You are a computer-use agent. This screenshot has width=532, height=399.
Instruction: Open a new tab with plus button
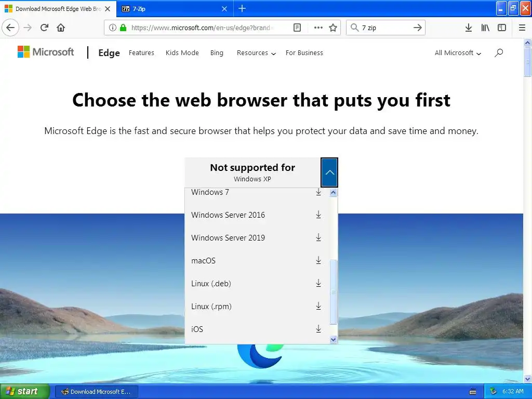click(242, 8)
